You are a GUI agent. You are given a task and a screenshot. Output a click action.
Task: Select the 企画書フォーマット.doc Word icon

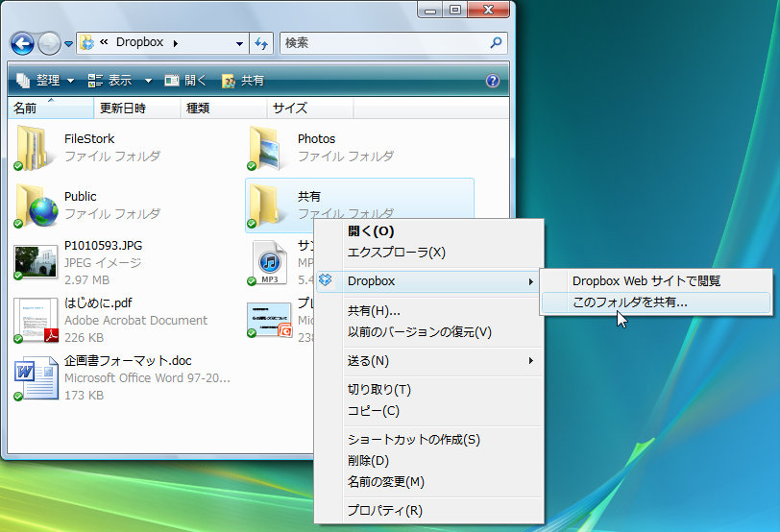pyautogui.click(x=36, y=377)
